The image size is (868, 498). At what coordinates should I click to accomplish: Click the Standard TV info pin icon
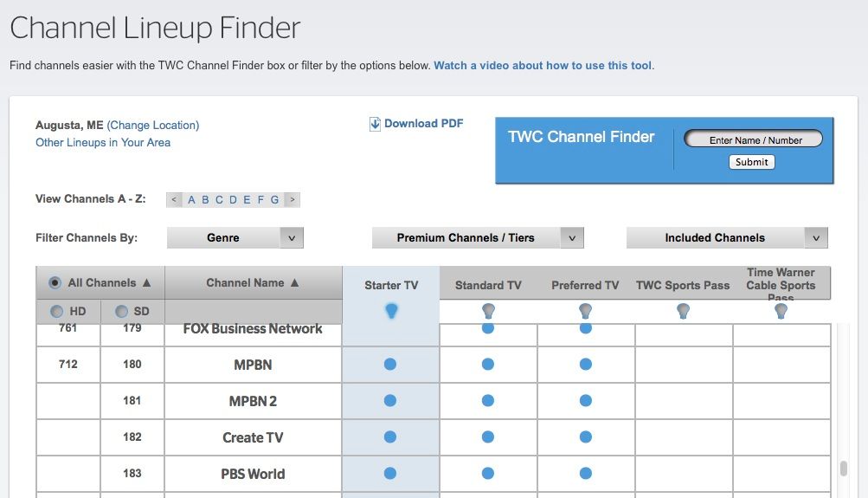point(488,311)
